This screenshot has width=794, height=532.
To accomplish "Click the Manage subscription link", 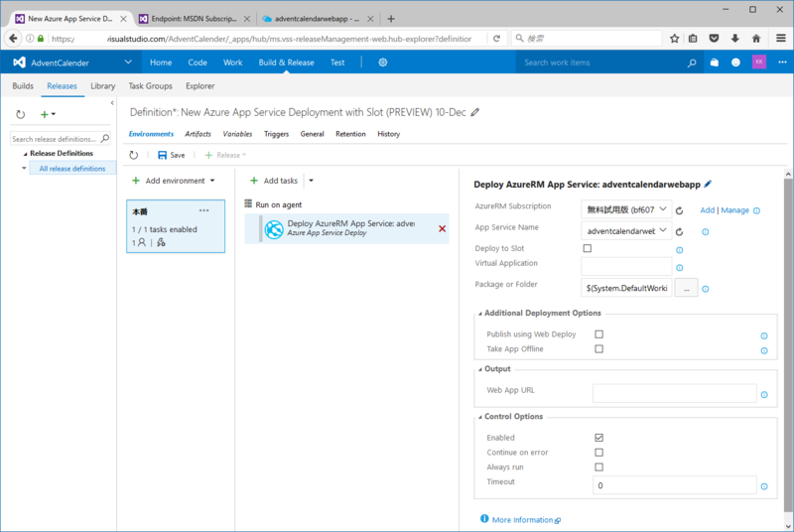I will click(734, 210).
